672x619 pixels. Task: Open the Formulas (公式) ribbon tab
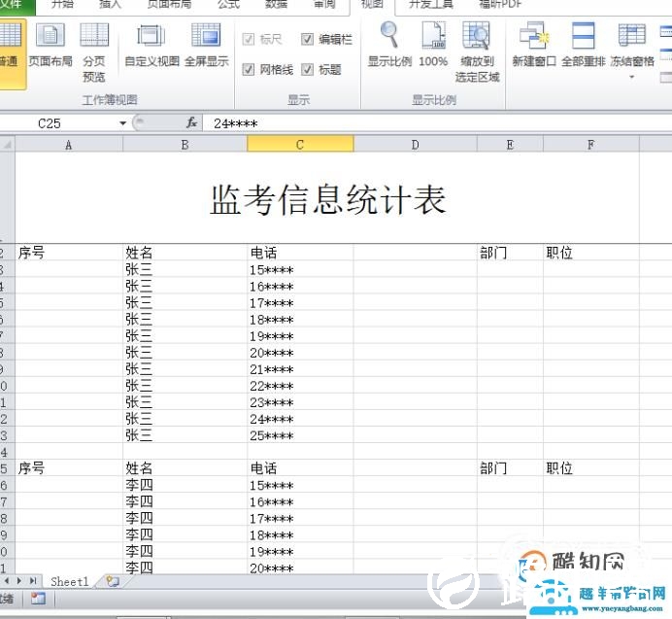click(x=228, y=4)
